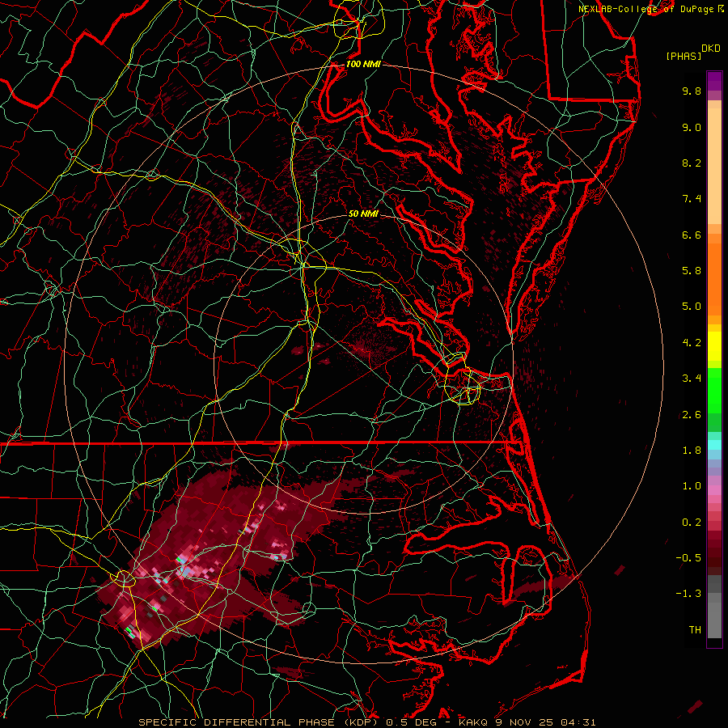This screenshot has width=728, height=728.
Task: Click the 5.8 scale value
Action: coord(692,271)
